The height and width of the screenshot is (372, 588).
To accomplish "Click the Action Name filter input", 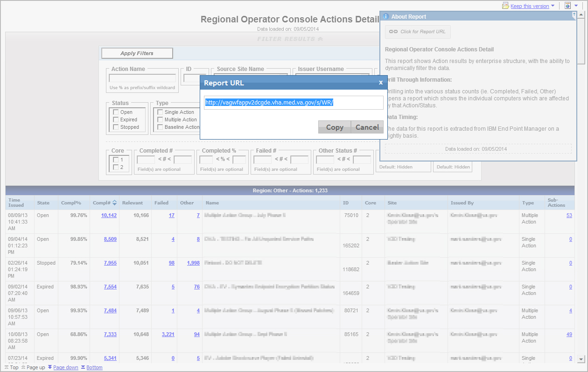I will pyautogui.click(x=142, y=78).
